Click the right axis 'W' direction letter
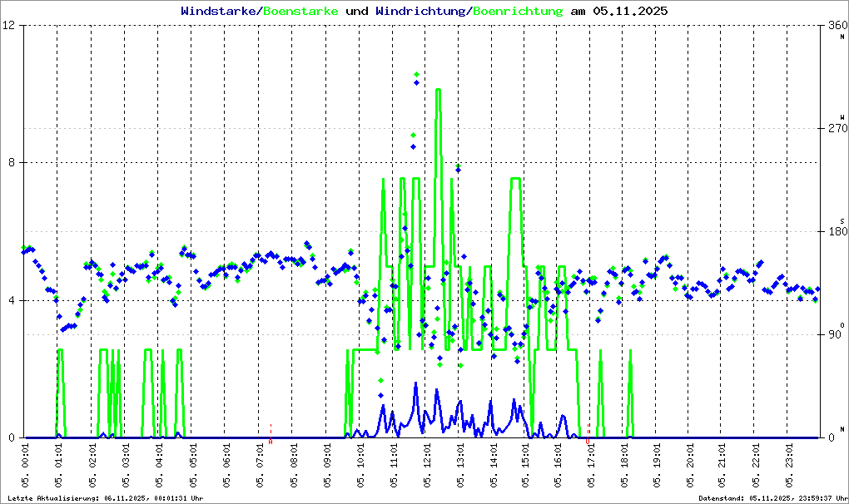This screenshot has height=504, width=849. (842, 116)
